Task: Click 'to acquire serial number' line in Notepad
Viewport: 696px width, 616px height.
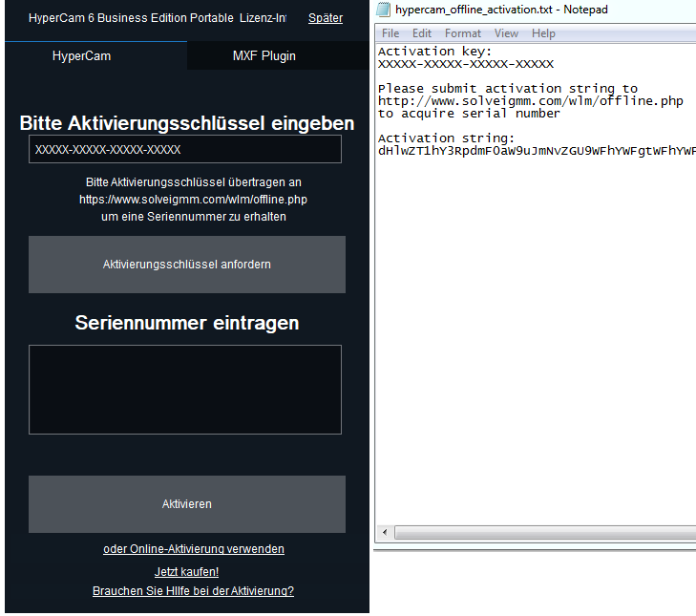Action: click(469, 114)
